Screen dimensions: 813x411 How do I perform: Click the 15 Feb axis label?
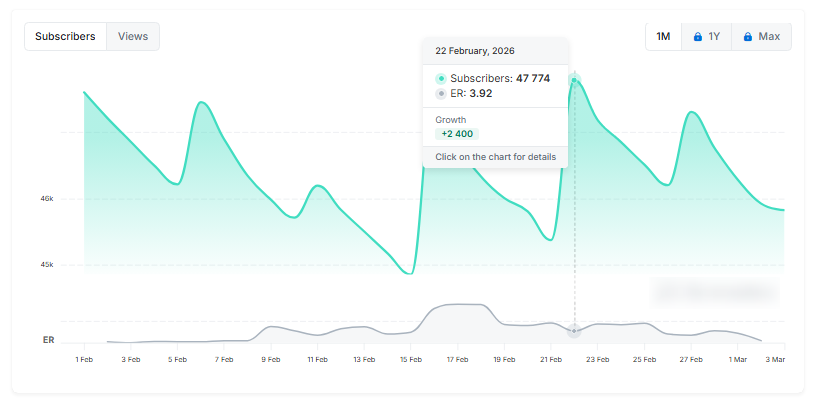coord(410,358)
